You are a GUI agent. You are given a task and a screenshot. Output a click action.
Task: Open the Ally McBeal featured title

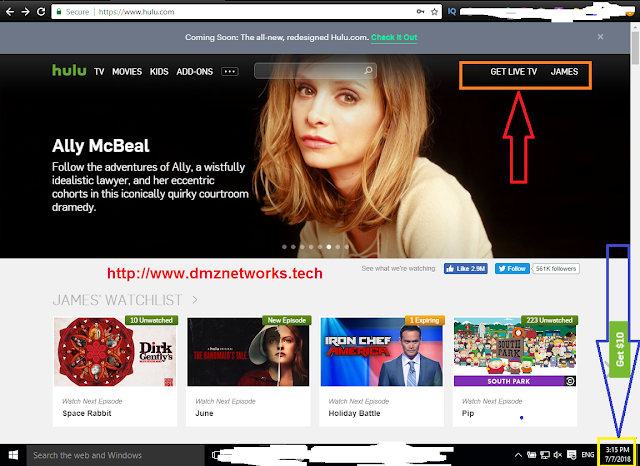coord(101,146)
